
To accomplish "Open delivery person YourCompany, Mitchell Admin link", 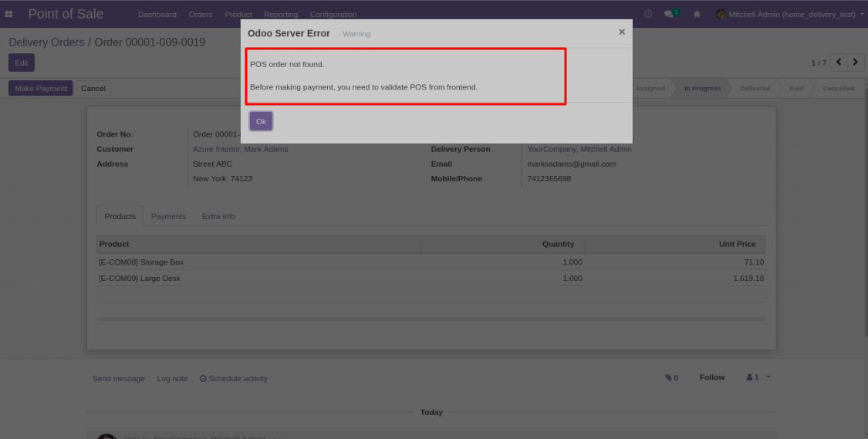I will (x=579, y=149).
